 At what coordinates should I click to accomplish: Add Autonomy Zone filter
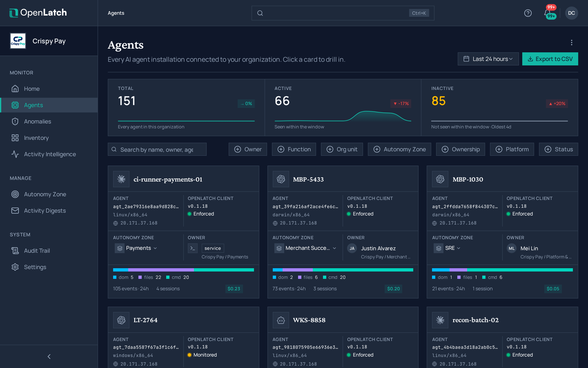coord(399,149)
